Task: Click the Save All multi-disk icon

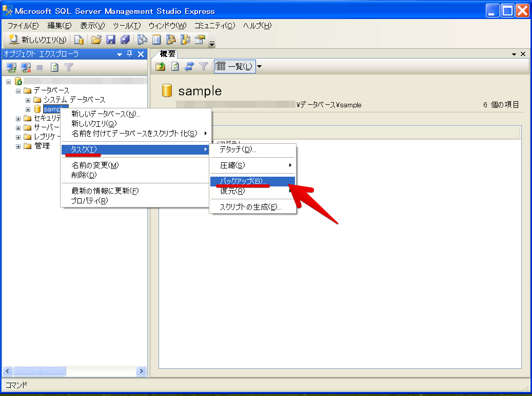Action: click(x=125, y=40)
